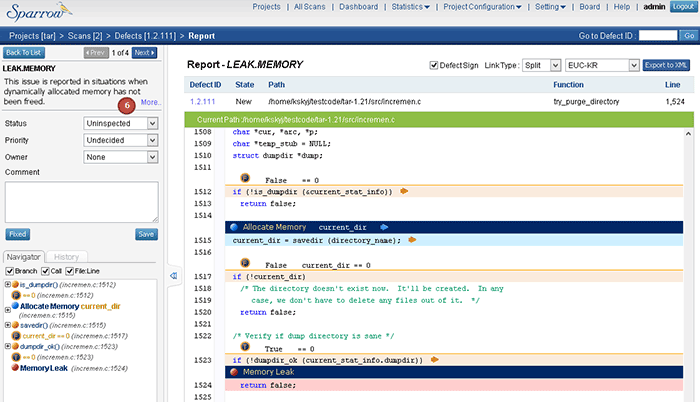This screenshot has height=402, width=700.
Task: Click the Sparrow logo
Action: 38,12
